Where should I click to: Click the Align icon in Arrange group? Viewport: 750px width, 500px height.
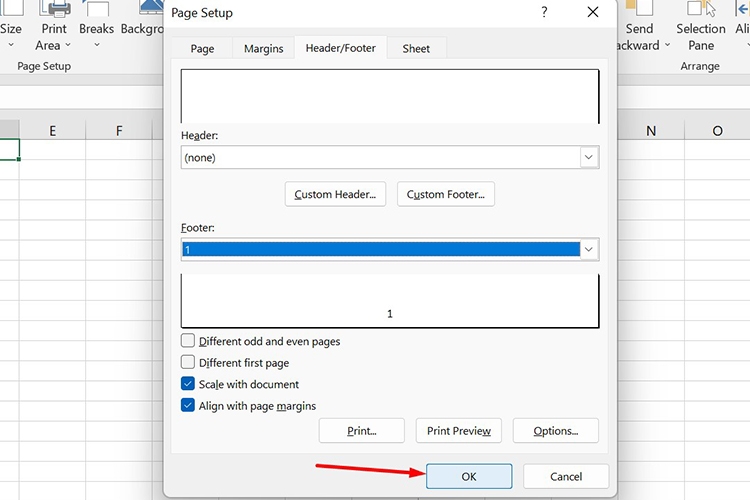742,9
